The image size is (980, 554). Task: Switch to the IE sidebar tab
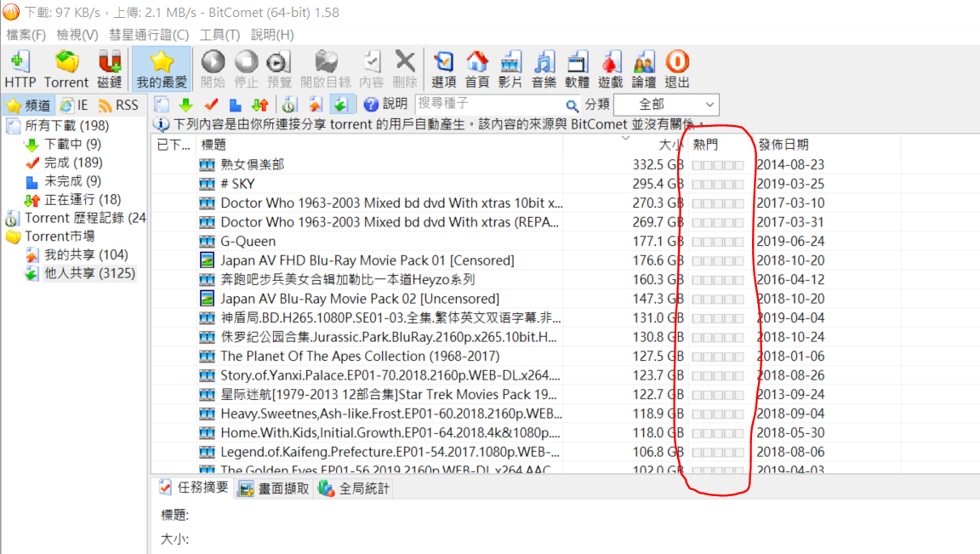coord(74,105)
